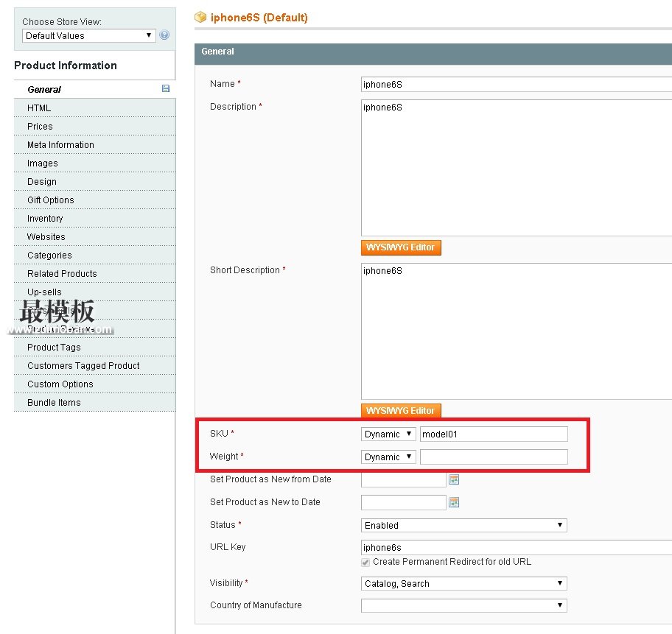Open the Customers Tagged Product tab
This screenshot has width=672, height=634.
[95, 366]
